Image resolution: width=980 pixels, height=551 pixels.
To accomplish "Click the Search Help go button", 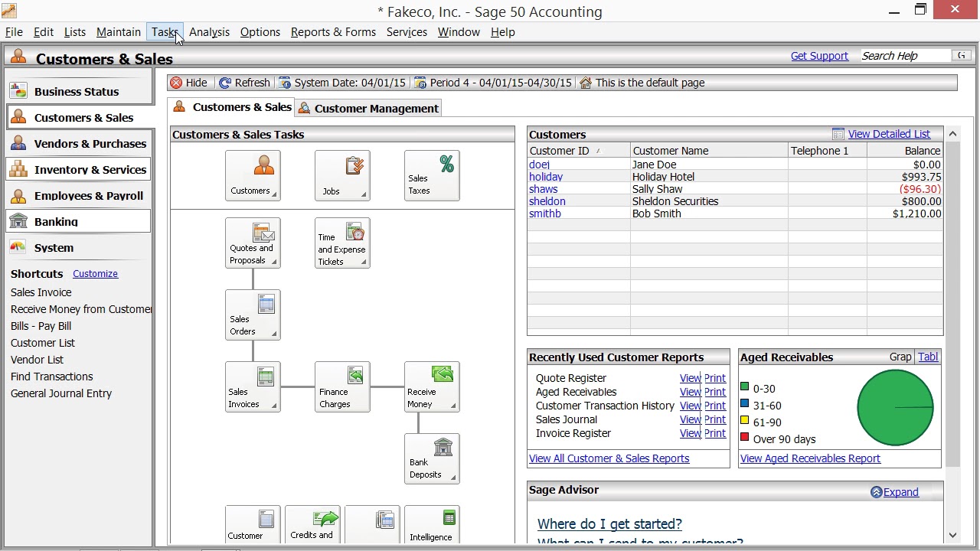I will pyautogui.click(x=961, y=56).
